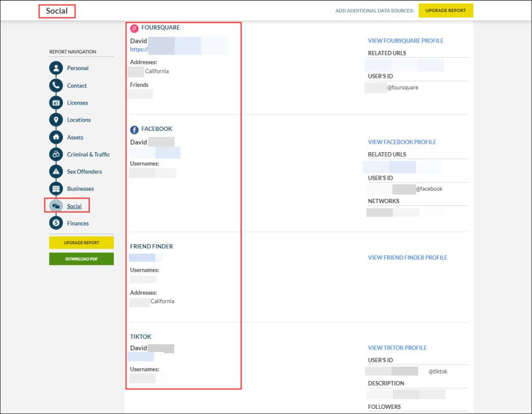Click the Addresses label under Foursquare
This screenshot has width=532, height=414.
tap(143, 62)
